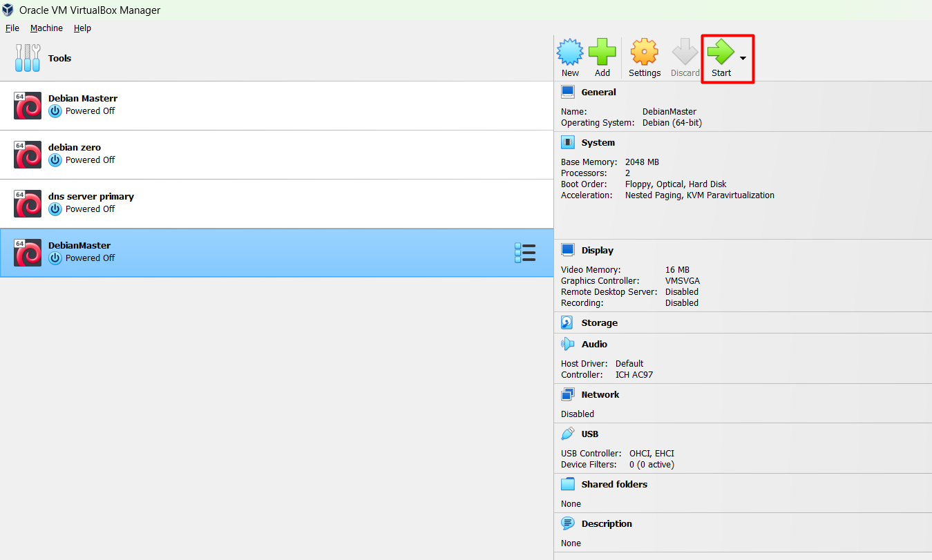Click the 16 MB video memory value

pyautogui.click(x=677, y=269)
